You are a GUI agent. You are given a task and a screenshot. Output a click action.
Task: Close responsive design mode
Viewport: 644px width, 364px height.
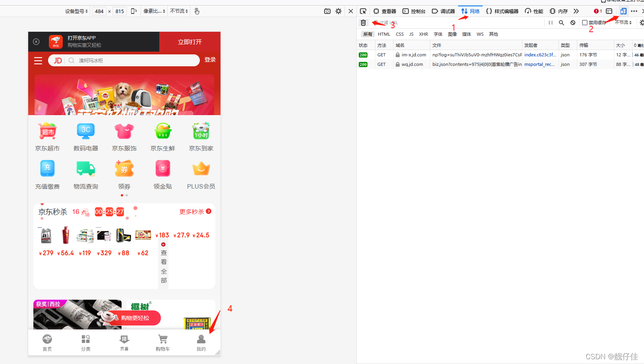point(351,11)
